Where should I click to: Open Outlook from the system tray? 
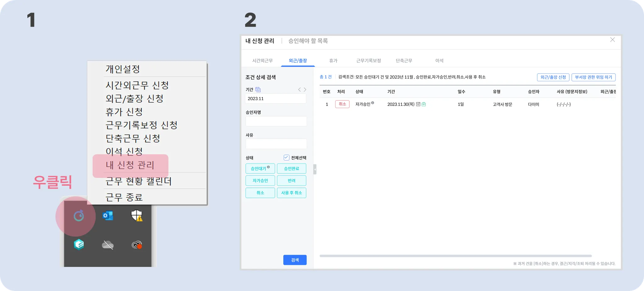coord(108,216)
